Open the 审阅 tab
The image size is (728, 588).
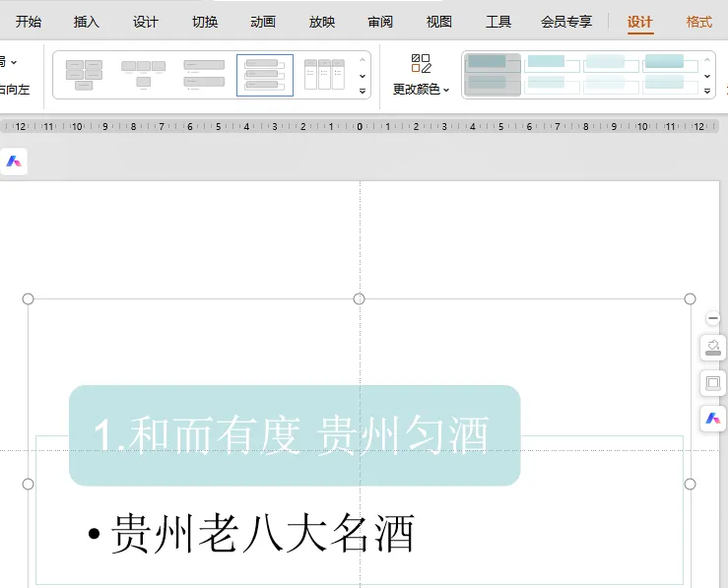click(380, 22)
